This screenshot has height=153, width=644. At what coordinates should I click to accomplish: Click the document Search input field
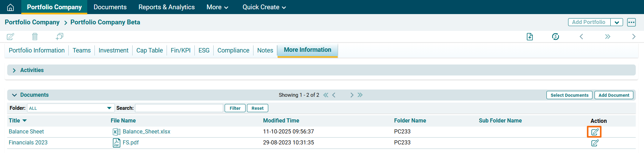[179, 108]
